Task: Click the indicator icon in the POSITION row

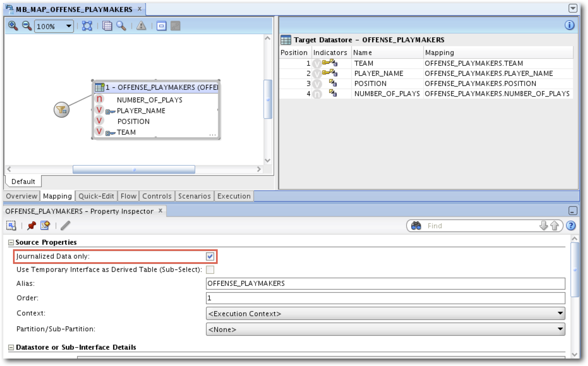Action: tap(333, 83)
